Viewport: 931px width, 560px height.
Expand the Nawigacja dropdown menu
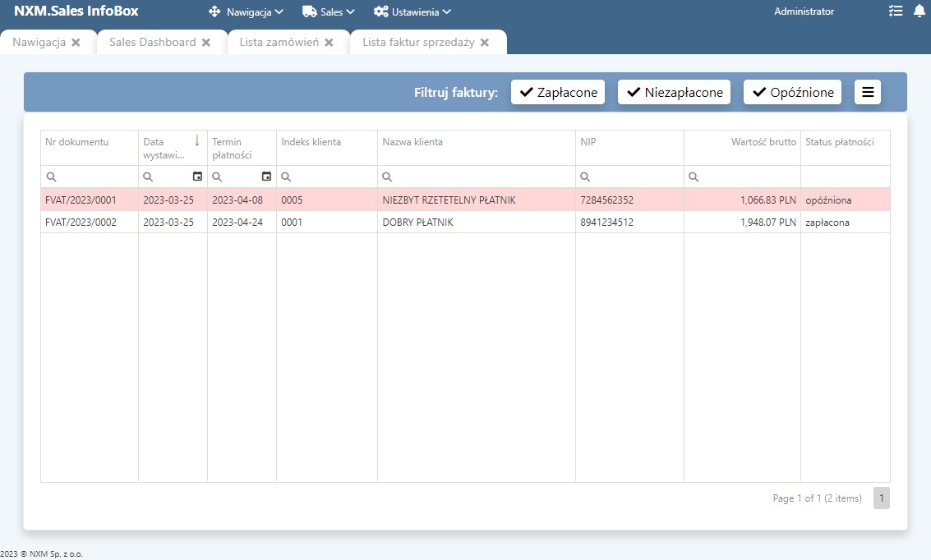tap(247, 12)
